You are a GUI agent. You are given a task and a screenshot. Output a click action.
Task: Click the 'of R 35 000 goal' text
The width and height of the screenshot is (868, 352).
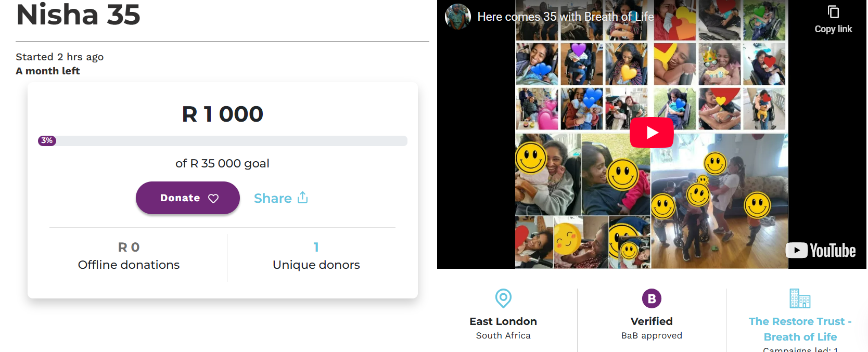tap(222, 163)
